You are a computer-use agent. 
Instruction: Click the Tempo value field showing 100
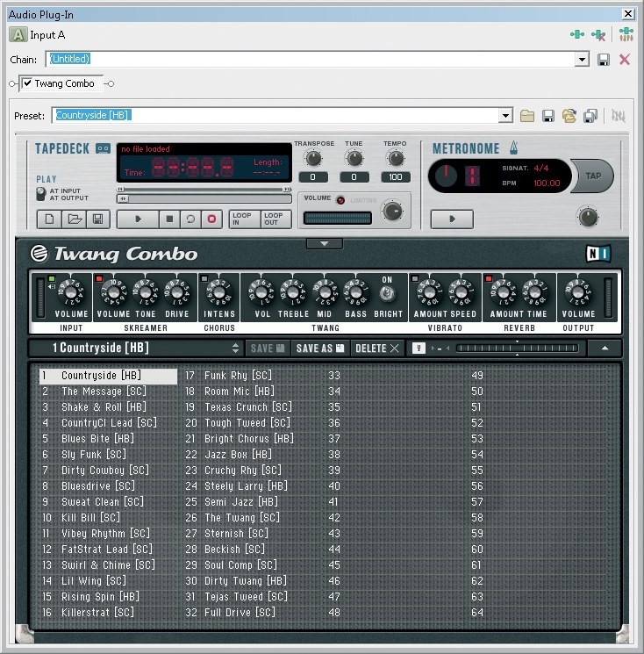pyautogui.click(x=396, y=177)
